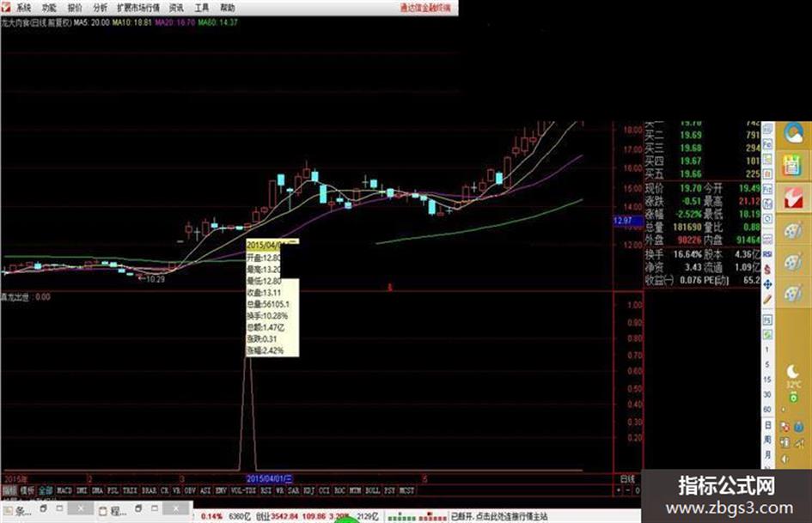Click the minus zoom button beside 日线
The width and height of the screenshot is (812, 523).
coord(627,490)
